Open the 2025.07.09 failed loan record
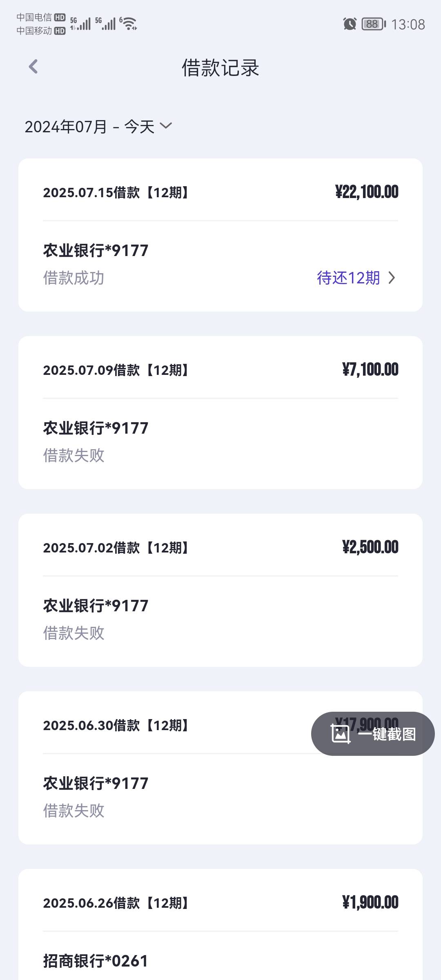441x980 pixels. pyautogui.click(x=220, y=412)
